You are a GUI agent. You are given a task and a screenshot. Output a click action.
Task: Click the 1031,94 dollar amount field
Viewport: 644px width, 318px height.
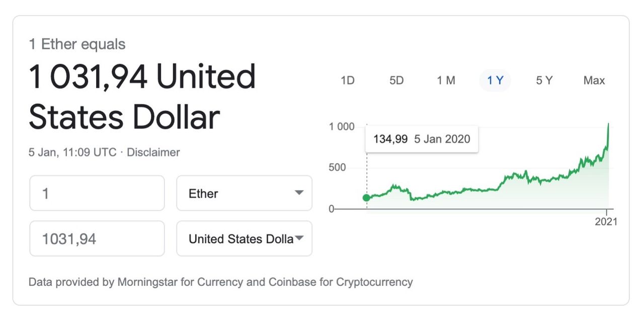pyautogui.click(x=97, y=238)
